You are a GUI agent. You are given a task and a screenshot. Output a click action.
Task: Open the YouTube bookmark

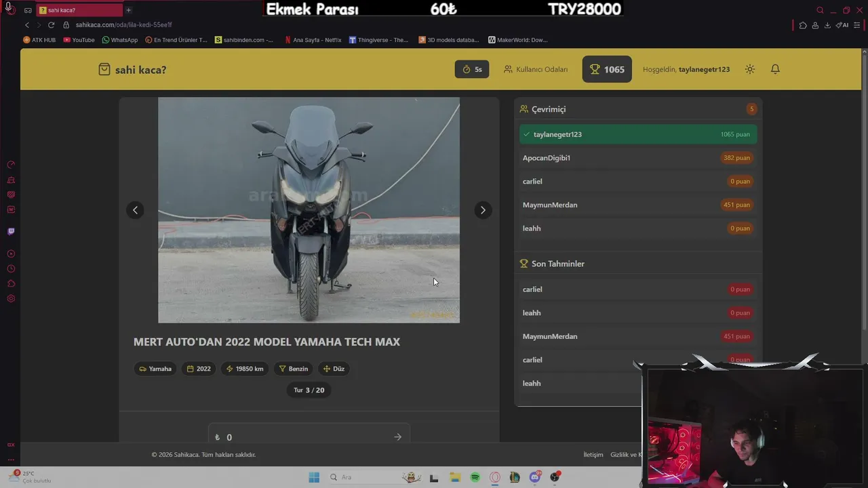pos(79,40)
